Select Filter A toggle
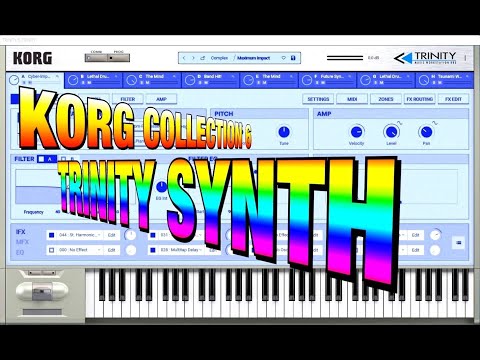The image size is (480, 360). click(47, 159)
